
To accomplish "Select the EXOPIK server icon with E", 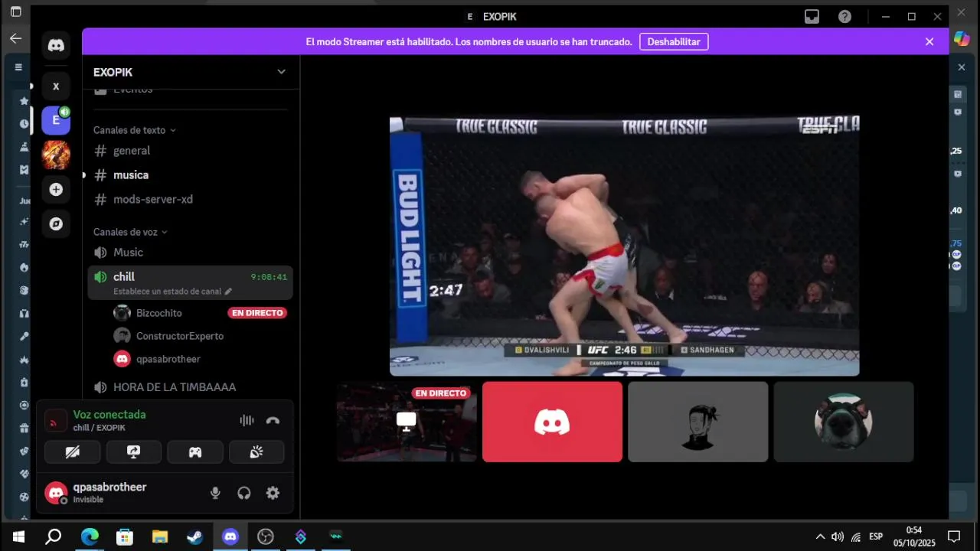I will tap(56, 120).
